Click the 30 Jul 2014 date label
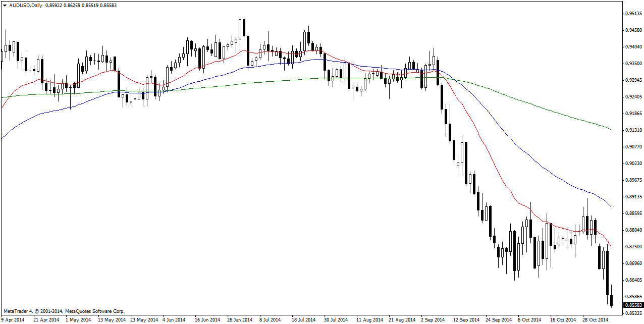This screenshot has width=644, height=324. coord(336,320)
